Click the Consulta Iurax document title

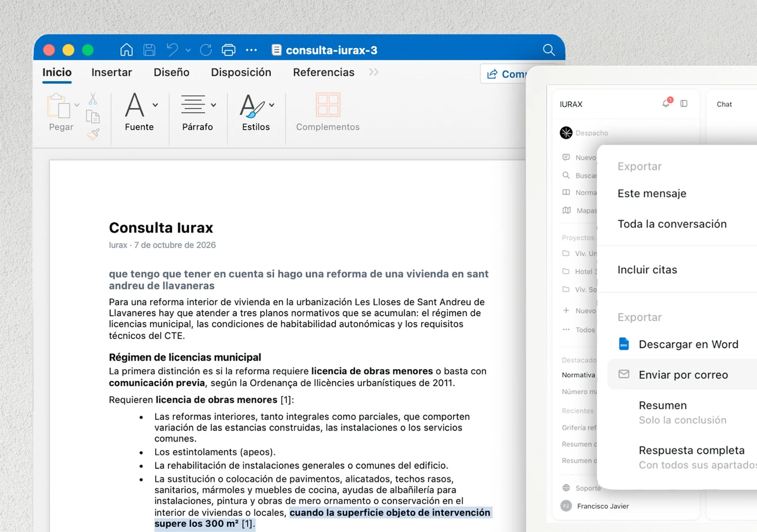pyautogui.click(x=161, y=228)
